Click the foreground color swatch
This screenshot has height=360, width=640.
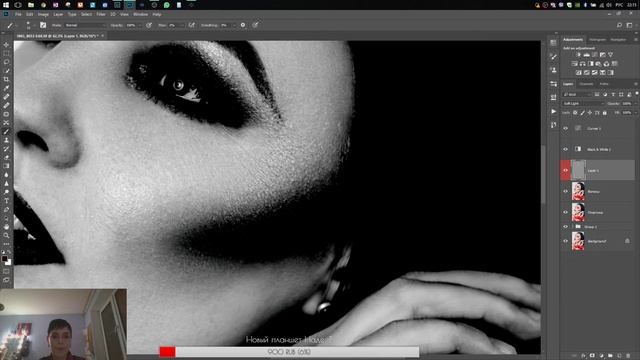(4, 259)
